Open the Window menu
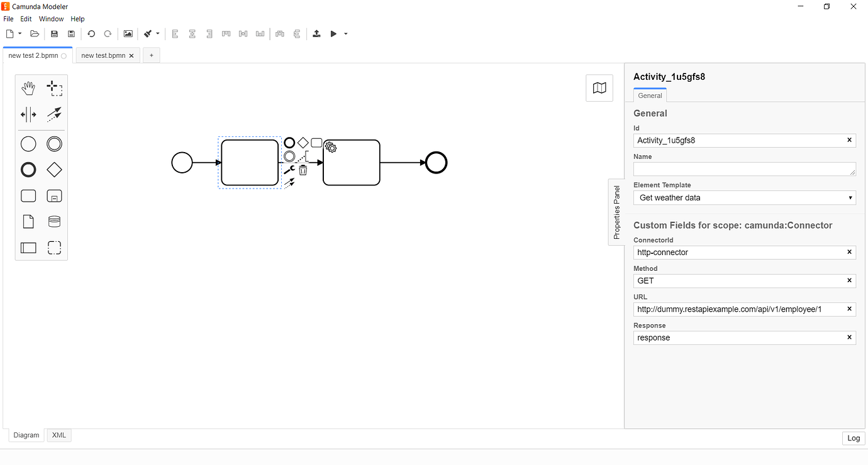 pos(51,19)
